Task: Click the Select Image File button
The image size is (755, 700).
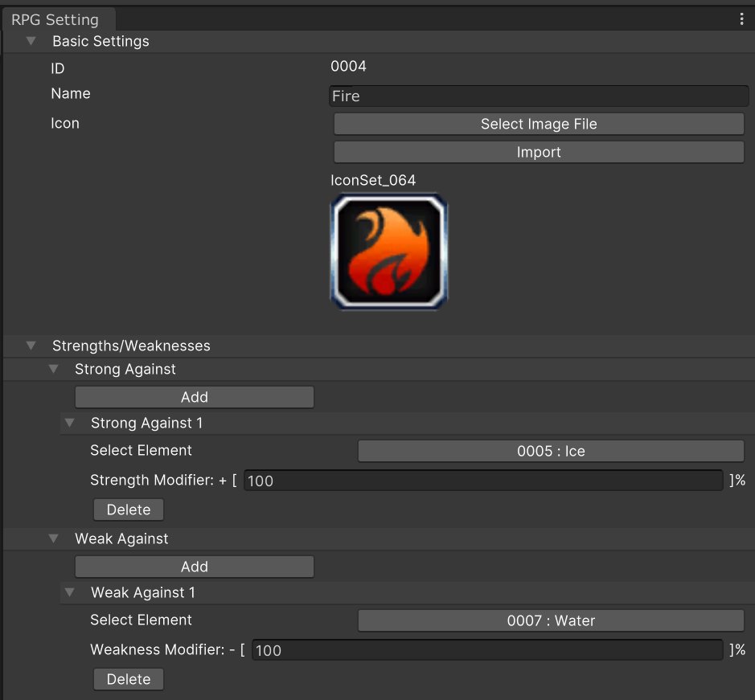Action: point(538,124)
